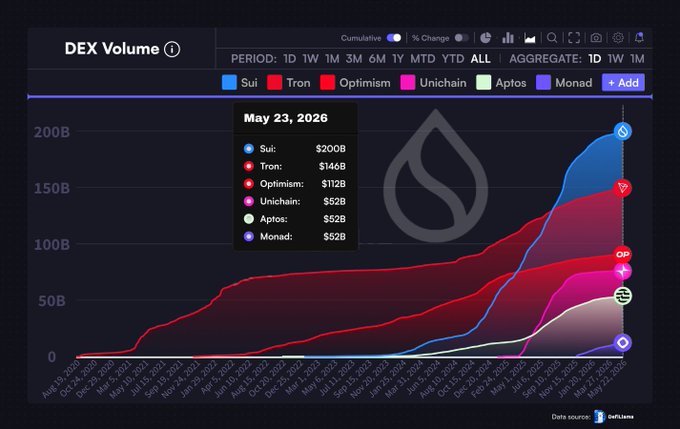Click the Optimism $112B tooltip row

(x=295, y=184)
